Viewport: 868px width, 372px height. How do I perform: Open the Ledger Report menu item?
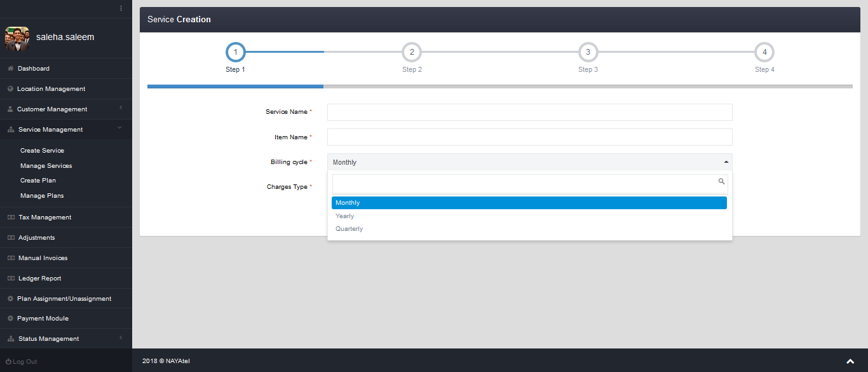(66, 278)
